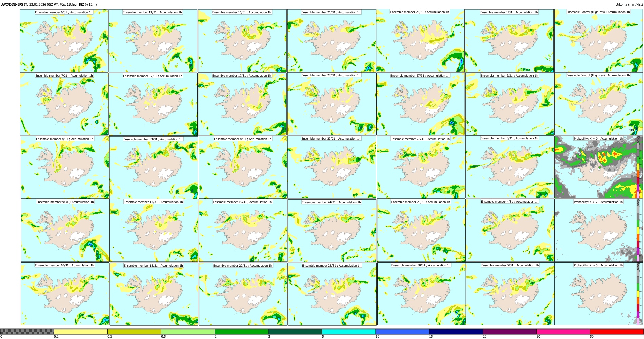The width and height of the screenshot is (644, 339).
Task: Open Ensemble member 26/31 map panel
Action: [x=420, y=40]
